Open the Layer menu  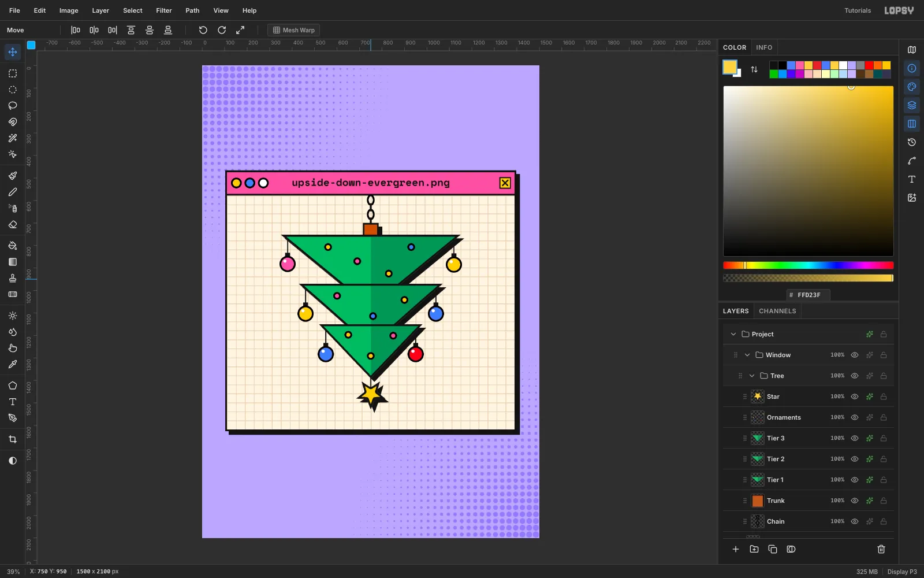(100, 10)
